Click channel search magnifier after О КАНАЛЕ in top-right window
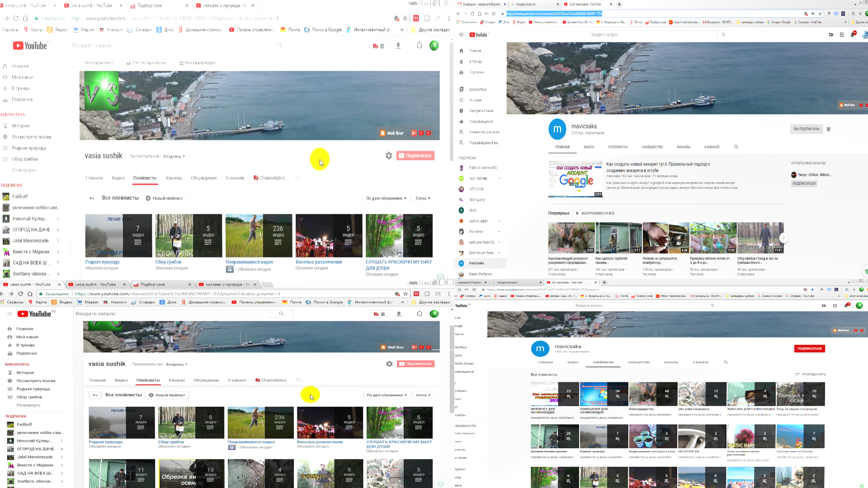Viewport: 868px width, 488px height. click(x=736, y=147)
